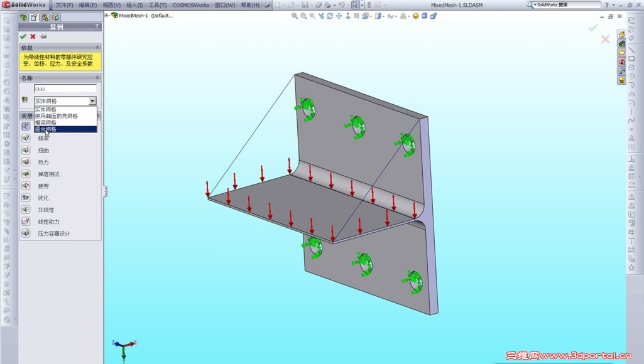Open the 工具(T) menu
Viewport: 644px width, 364px height.
158,6
